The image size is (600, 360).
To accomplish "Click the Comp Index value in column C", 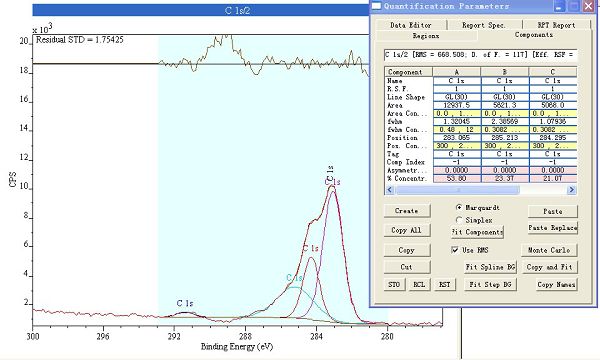I will pyautogui.click(x=553, y=162).
